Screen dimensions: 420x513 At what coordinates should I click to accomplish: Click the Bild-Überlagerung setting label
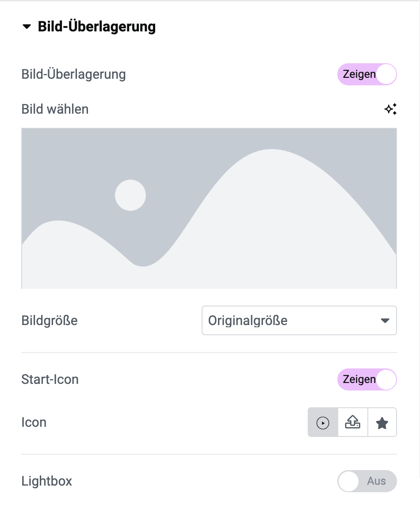73,74
